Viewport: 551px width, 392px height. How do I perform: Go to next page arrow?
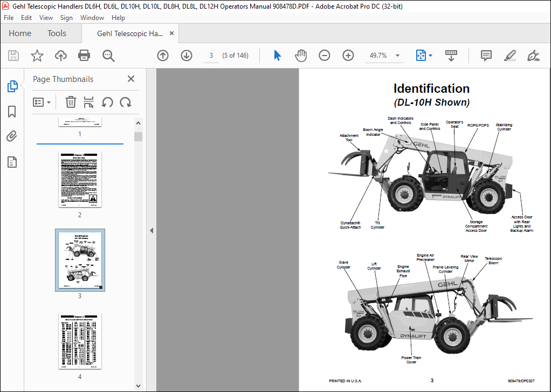(186, 56)
